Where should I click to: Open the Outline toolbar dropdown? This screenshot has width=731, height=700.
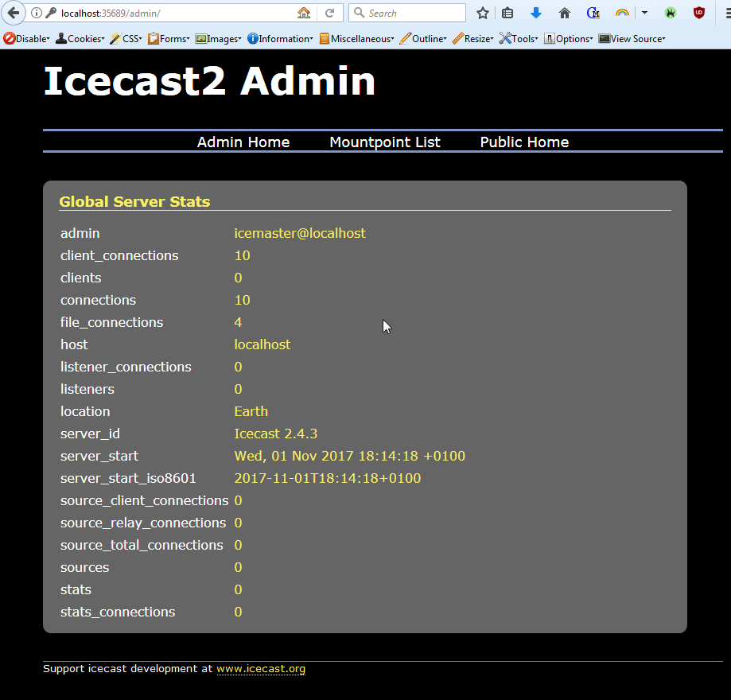[x=423, y=39]
